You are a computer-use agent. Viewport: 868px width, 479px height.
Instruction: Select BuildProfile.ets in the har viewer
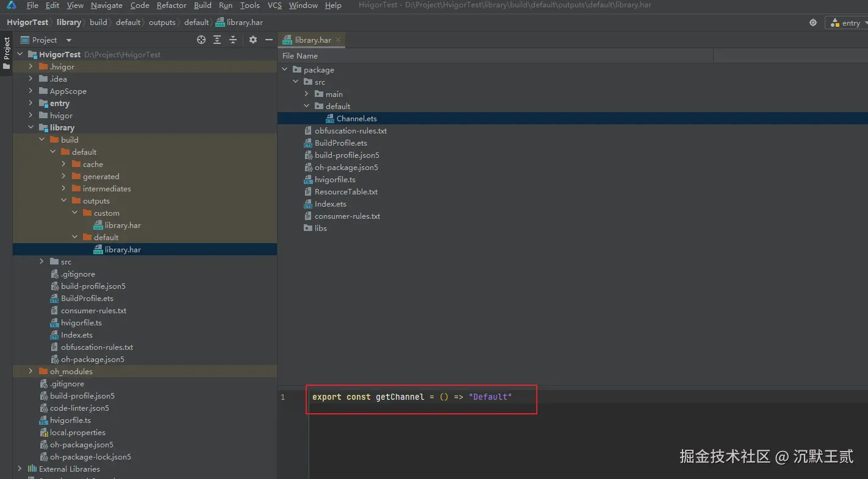click(341, 143)
